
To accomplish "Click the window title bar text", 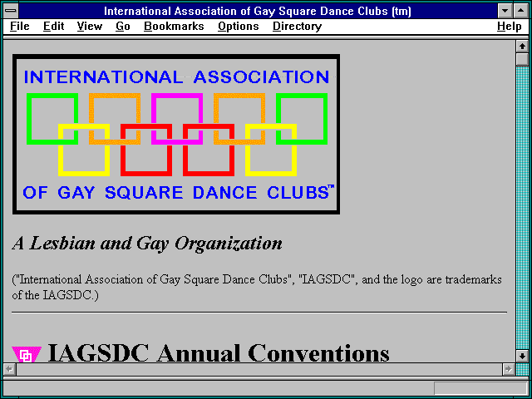I will (x=258, y=11).
